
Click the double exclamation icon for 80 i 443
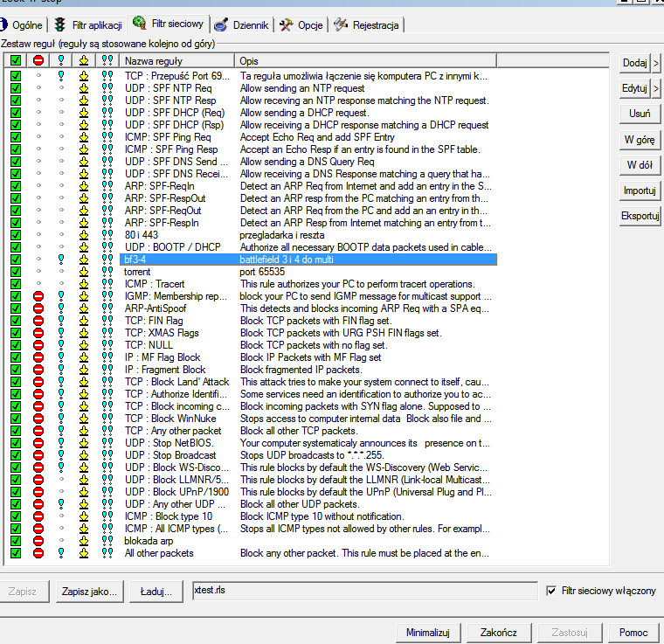point(107,235)
